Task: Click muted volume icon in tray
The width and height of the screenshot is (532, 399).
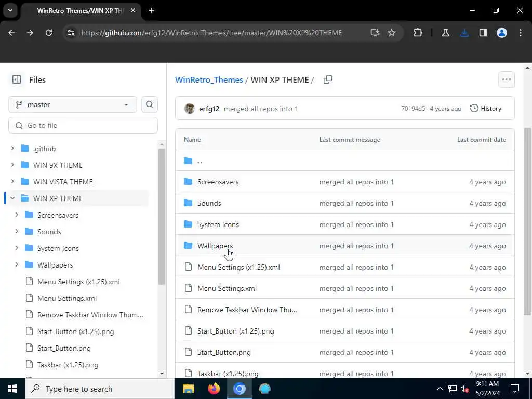Action: 464,389
